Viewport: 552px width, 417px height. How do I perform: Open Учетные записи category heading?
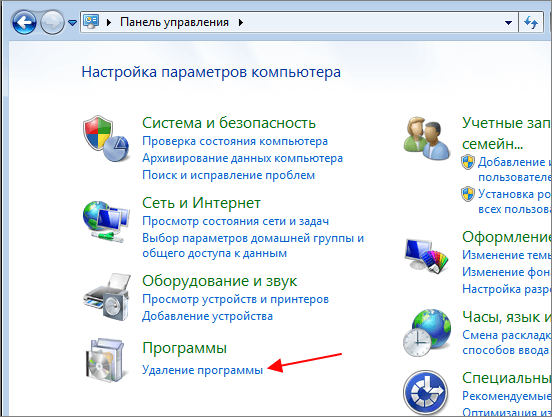pyautogui.click(x=507, y=133)
